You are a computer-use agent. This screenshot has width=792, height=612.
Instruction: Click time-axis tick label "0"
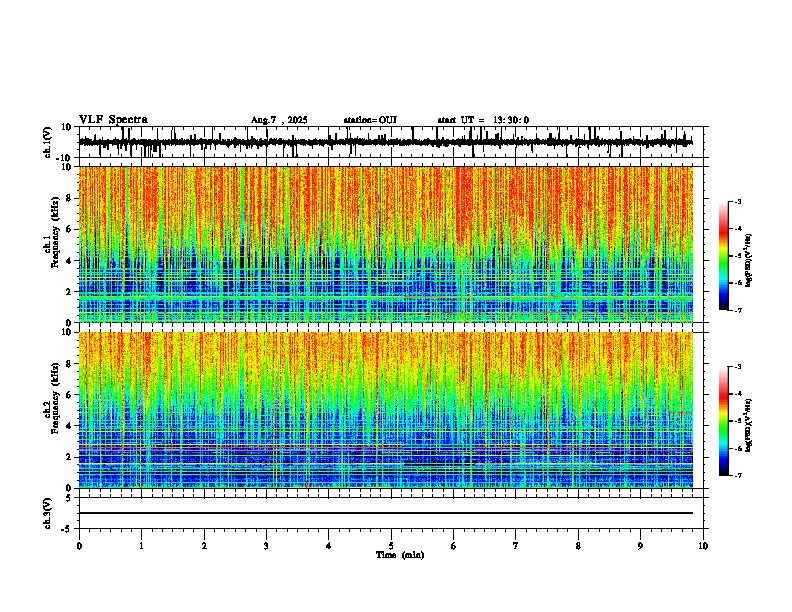[x=79, y=546]
